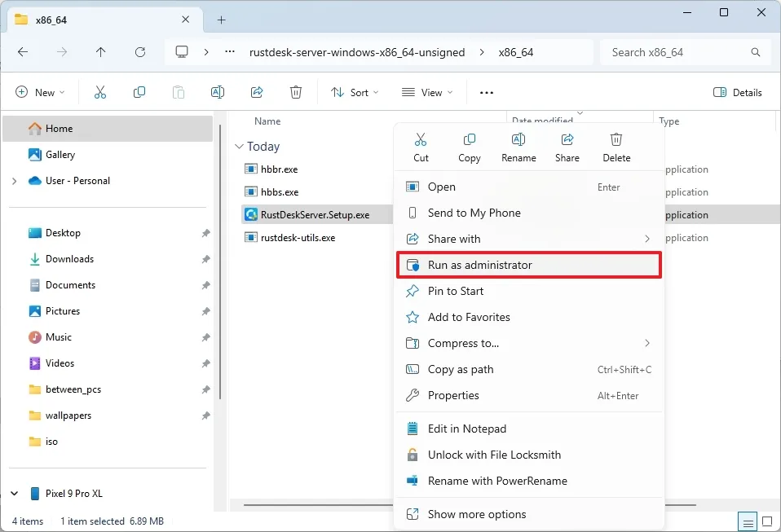Click the Share icon in the toolbar

click(x=256, y=92)
